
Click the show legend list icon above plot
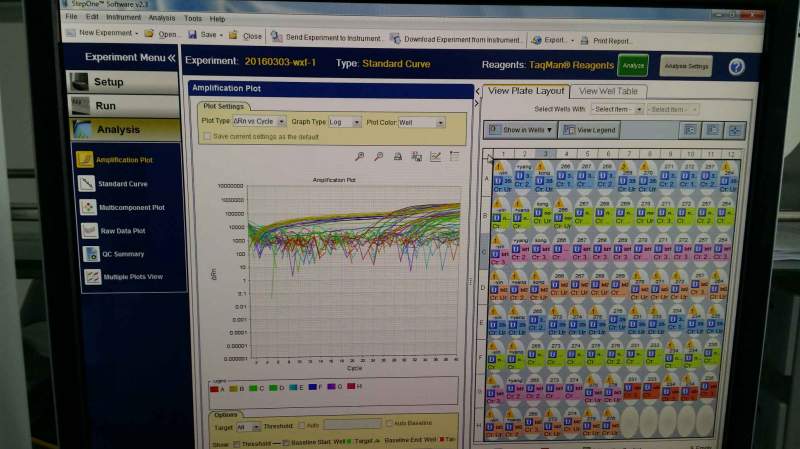[x=454, y=156]
